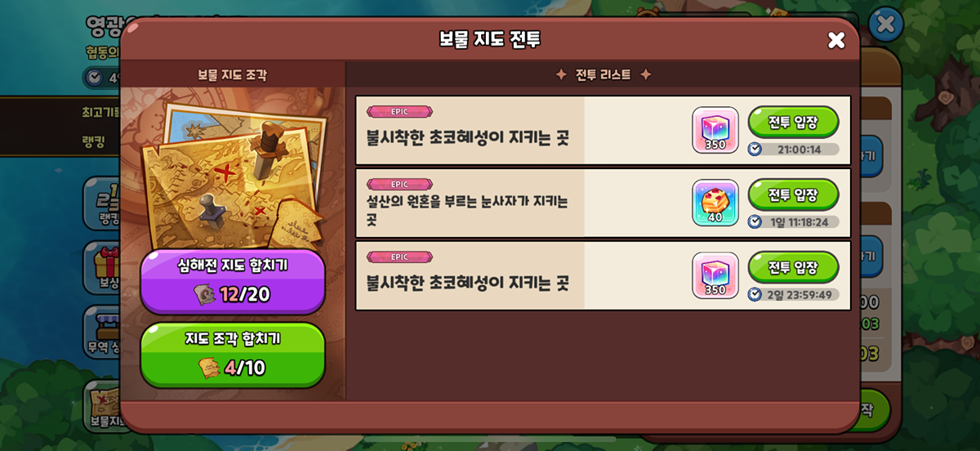The height and width of the screenshot is (451, 980).
Task: Click the rainbow cube reward icon in first battle
Action: 715,130
